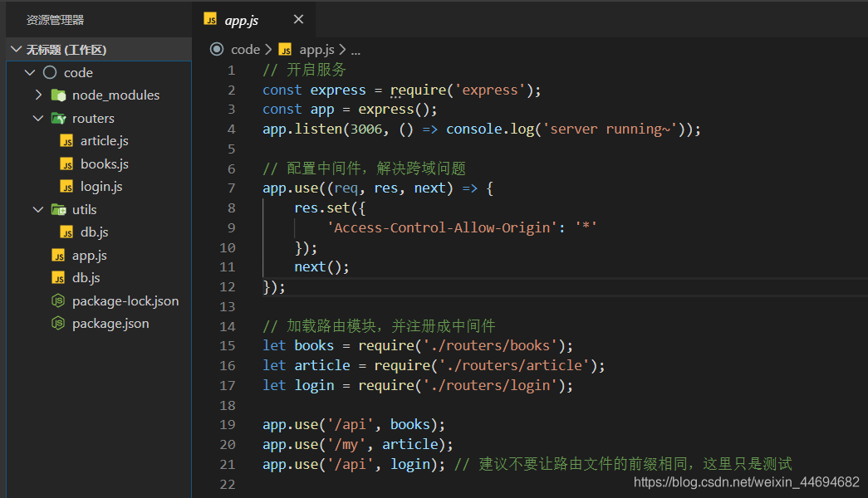Click line number 22 in gutter
Viewport: 868px width, 498px height.
[228, 485]
